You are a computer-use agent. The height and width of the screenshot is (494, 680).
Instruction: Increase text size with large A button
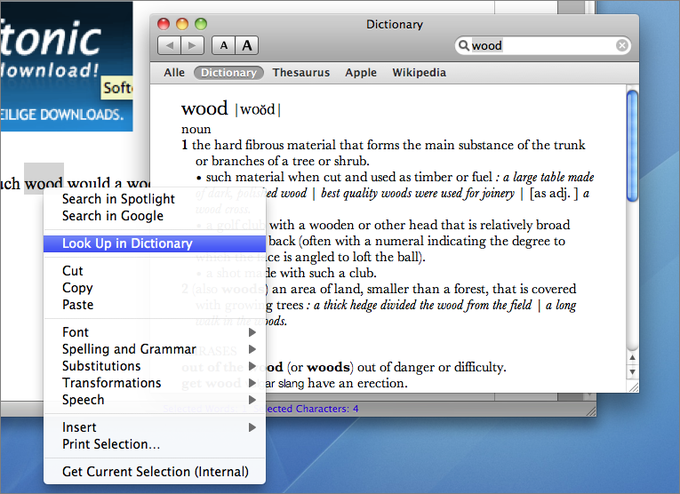point(247,45)
